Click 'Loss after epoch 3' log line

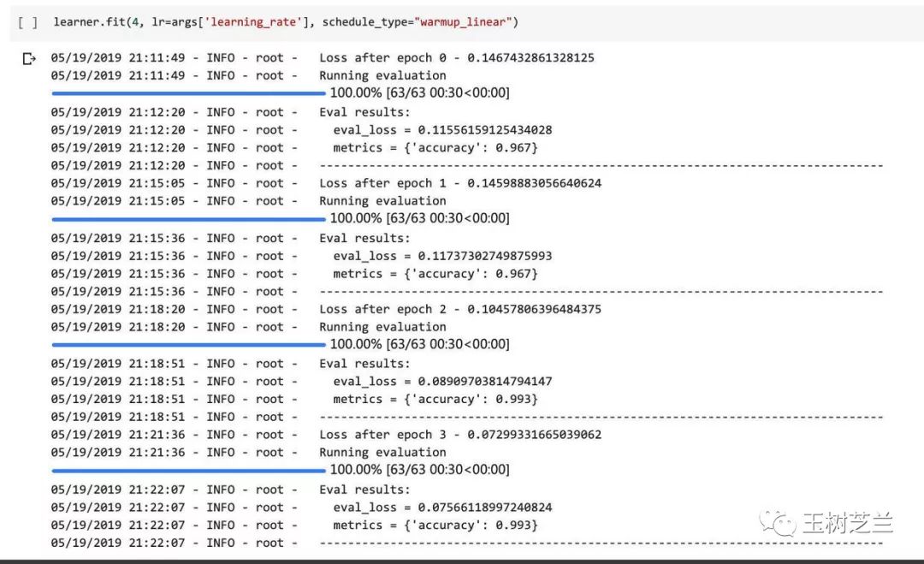coord(326,435)
